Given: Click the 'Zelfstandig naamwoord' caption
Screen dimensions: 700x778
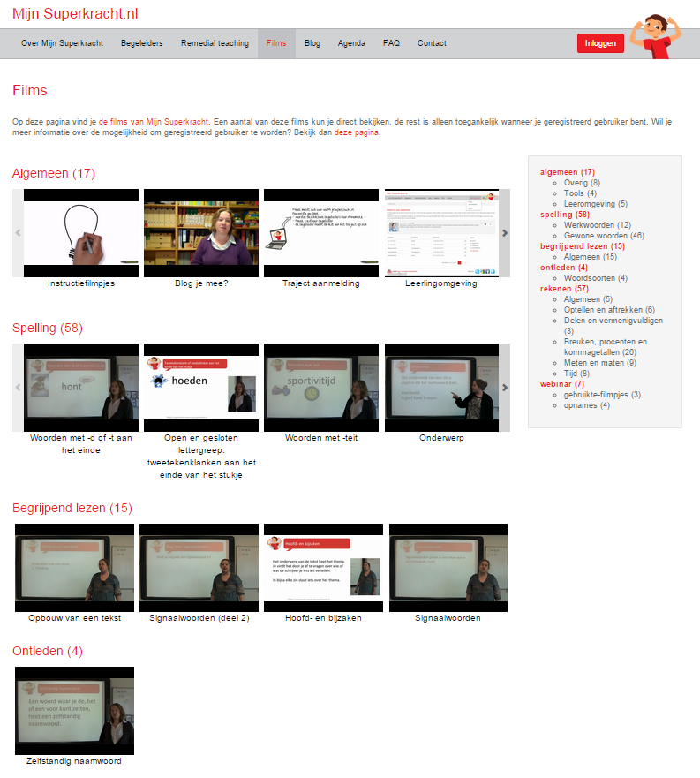Looking at the screenshot, I should pos(74,761).
